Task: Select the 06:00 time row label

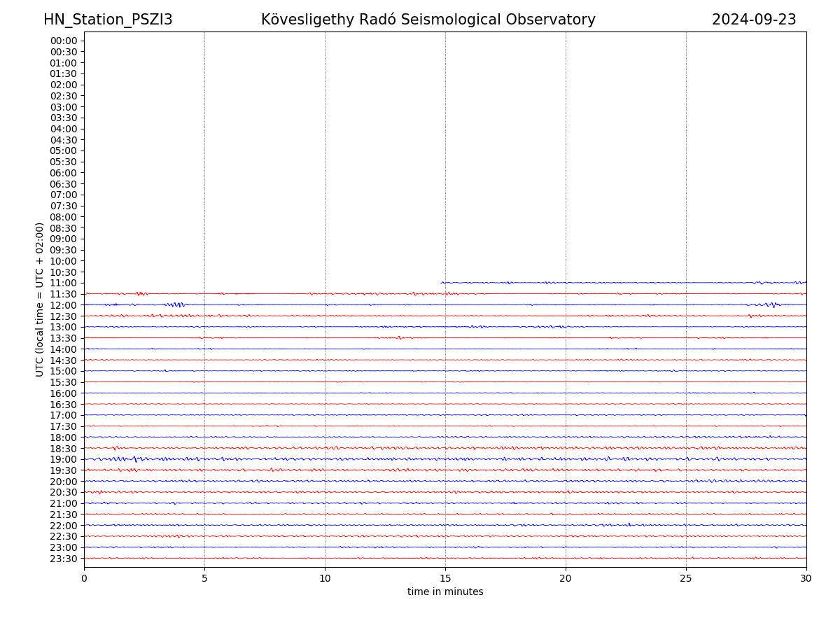Action: 63,173
